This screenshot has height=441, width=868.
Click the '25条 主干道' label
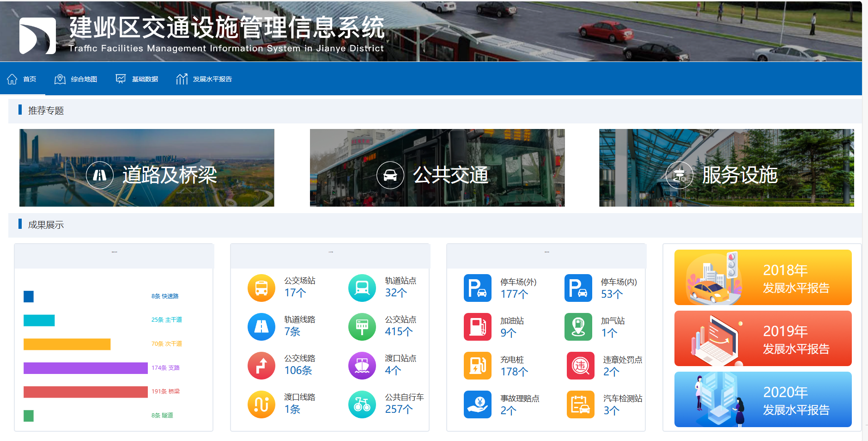[x=167, y=320]
